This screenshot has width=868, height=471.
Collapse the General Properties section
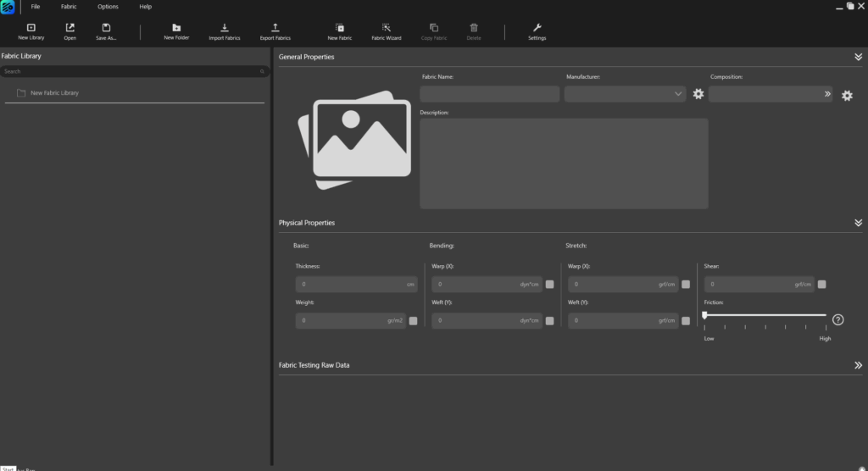point(858,57)
